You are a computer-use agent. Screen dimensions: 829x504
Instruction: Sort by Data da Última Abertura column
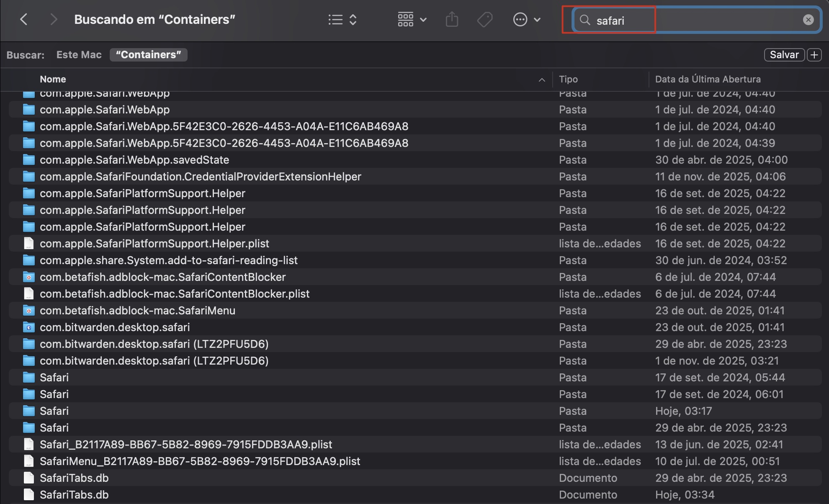point(708,79)
